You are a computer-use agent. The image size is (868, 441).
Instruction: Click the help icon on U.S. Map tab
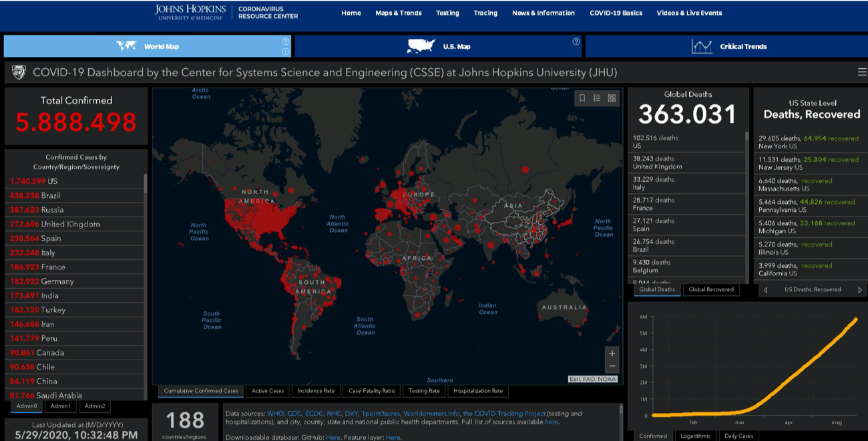click(576, 41)
